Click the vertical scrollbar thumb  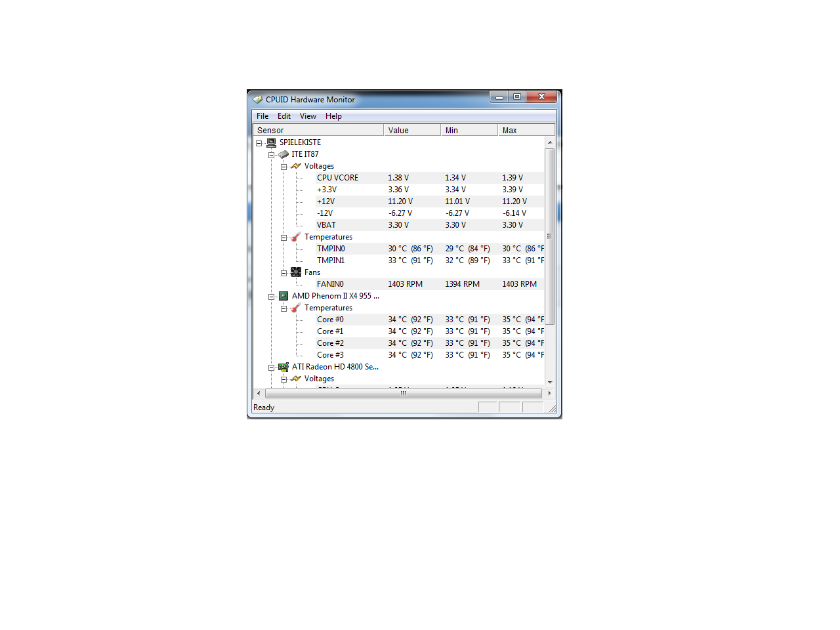pyautogui.click(x=550, y=236)
